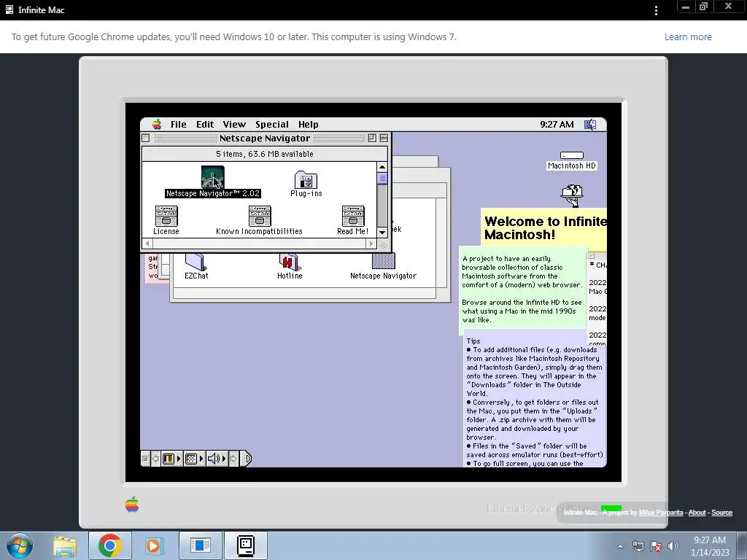Viewport: 747px width, 560px height.
Task: Click the Learn more link
Action: pos(688,36)
